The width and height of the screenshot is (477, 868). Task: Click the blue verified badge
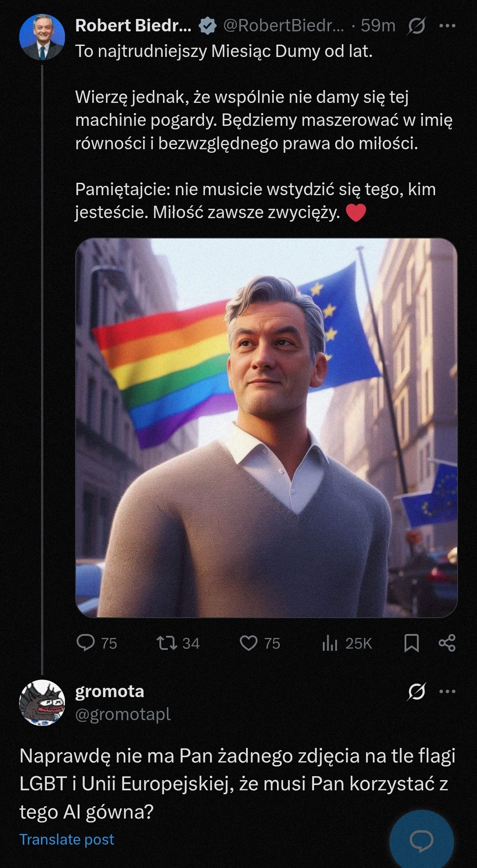click(207, 26)
